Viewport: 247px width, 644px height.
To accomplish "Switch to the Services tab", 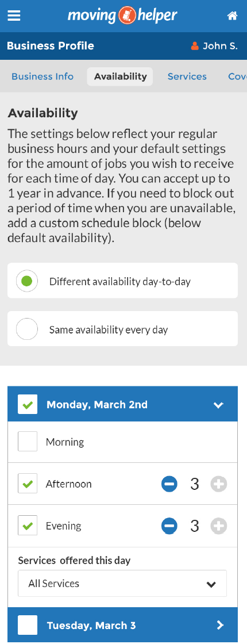I will click(x=187, y=77).
